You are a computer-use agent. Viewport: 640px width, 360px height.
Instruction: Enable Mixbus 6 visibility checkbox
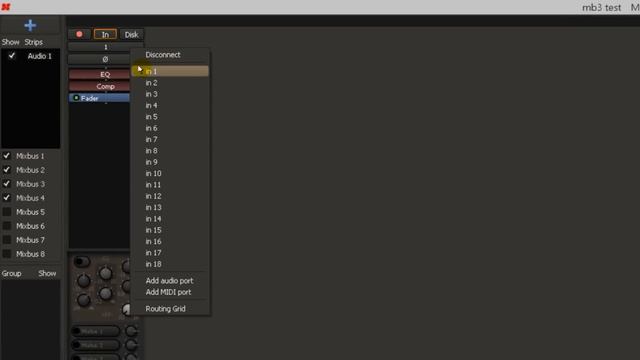7,226
